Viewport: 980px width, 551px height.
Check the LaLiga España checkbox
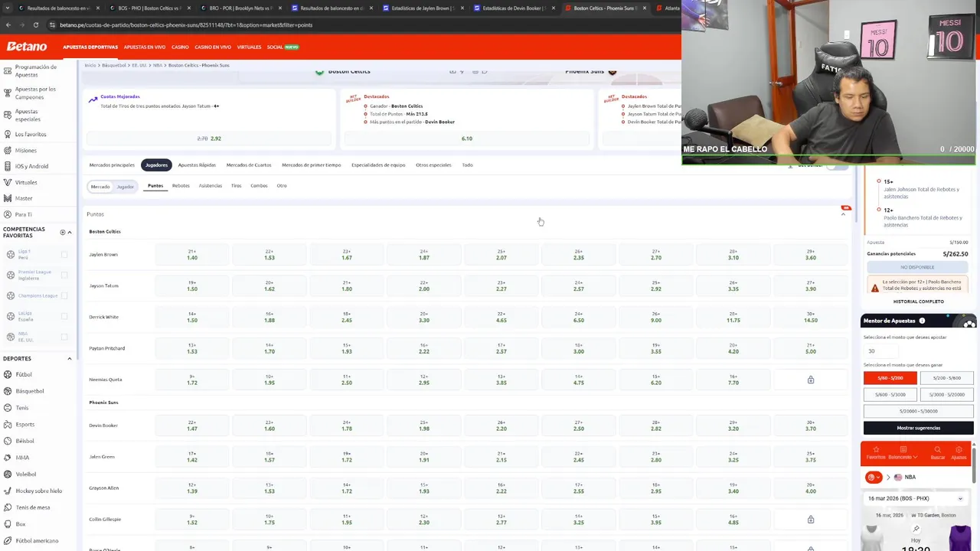[64, 316]
